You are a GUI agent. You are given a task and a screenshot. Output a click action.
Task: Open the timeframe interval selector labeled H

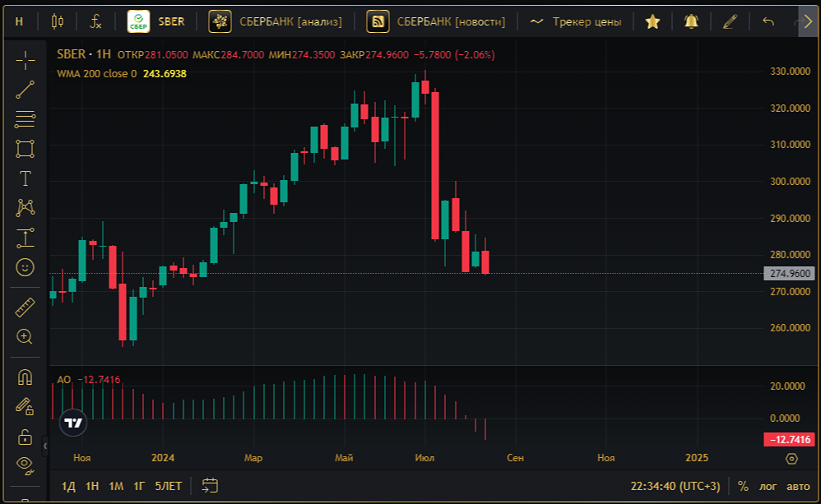click(x=20, y=21)
